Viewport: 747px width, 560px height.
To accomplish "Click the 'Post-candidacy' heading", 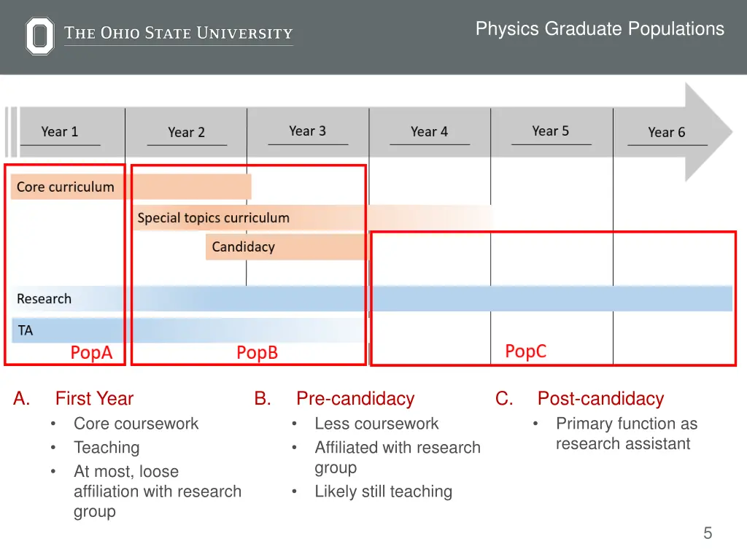I will pyautogui.click(x=601, y=399).
